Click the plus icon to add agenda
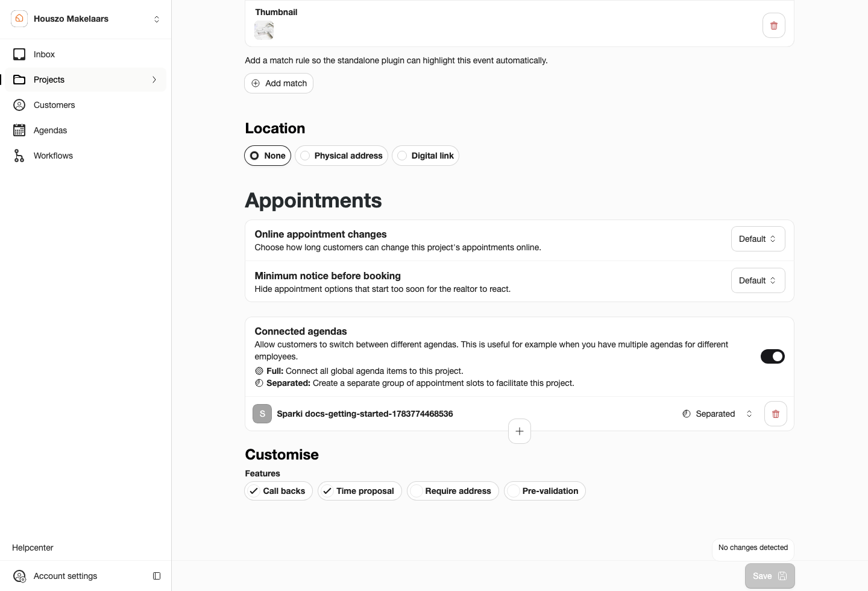Image resolution: width=868 pixels, height=591 pixels. click(x=520, y=431)
